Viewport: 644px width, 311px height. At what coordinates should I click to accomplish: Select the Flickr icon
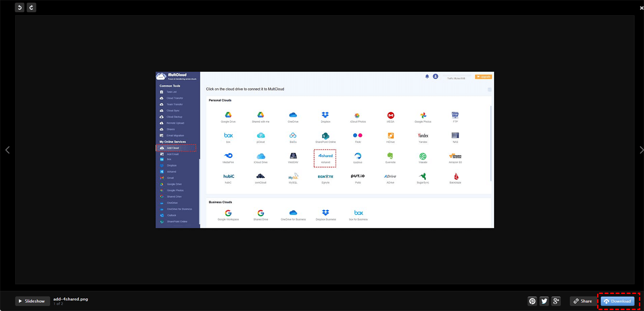pos(357,135)
